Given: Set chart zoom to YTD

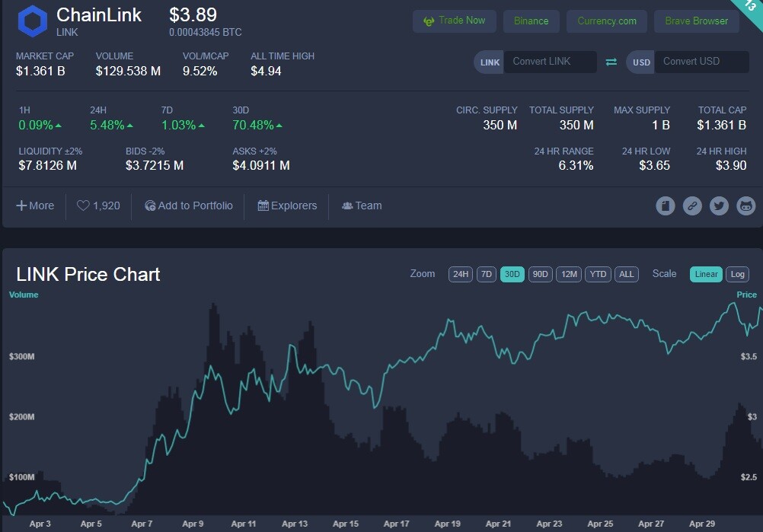Looking at the screenshot, I should [598, 274].
